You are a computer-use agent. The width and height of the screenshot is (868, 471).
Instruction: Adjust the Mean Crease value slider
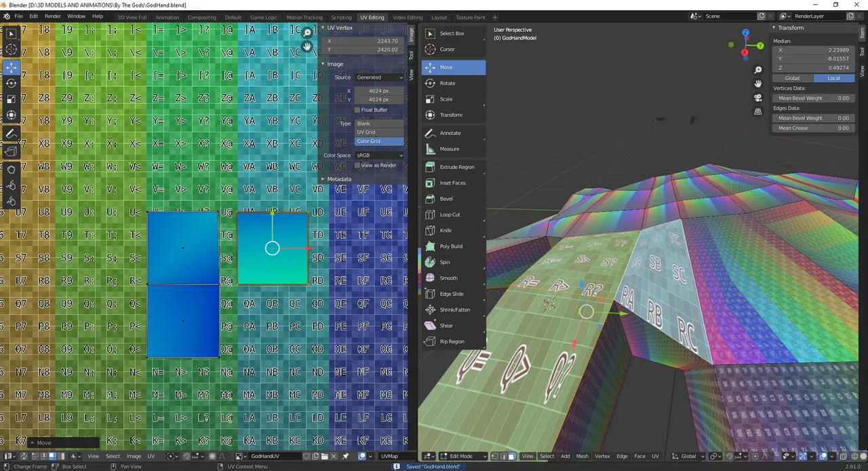[x=813, y=128]
